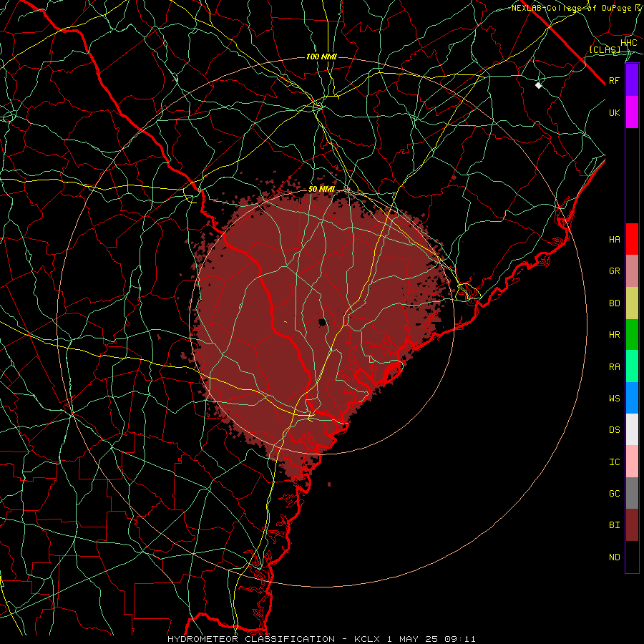Click the HR legend label
The width and height of the screenshot is (644, 644).
615,335
